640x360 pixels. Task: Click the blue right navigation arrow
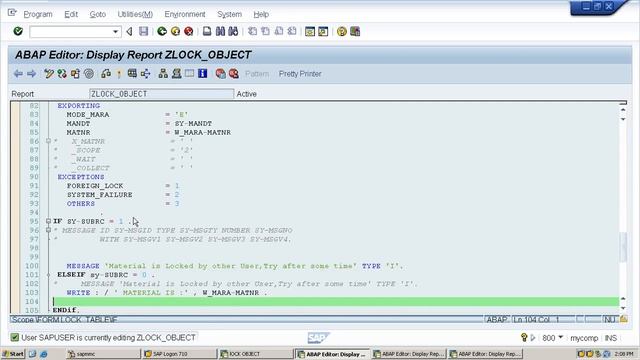click(31, 74)
